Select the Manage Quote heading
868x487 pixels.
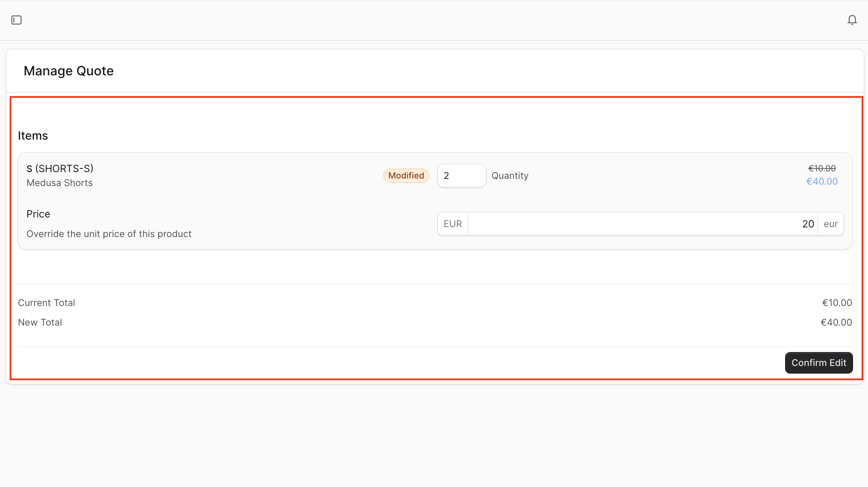[69, 70]
